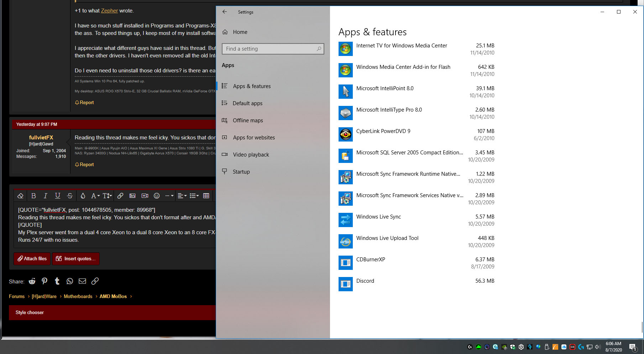The width and height of the screenshot is (644, 354).
Task: Click the insert table icon
Action: point(206,196)
